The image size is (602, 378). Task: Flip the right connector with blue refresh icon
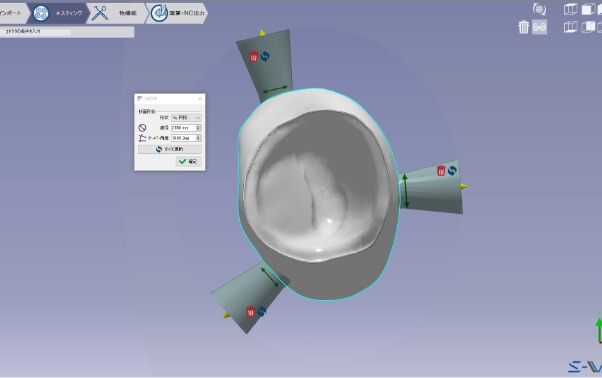click(x=452, y=170)
